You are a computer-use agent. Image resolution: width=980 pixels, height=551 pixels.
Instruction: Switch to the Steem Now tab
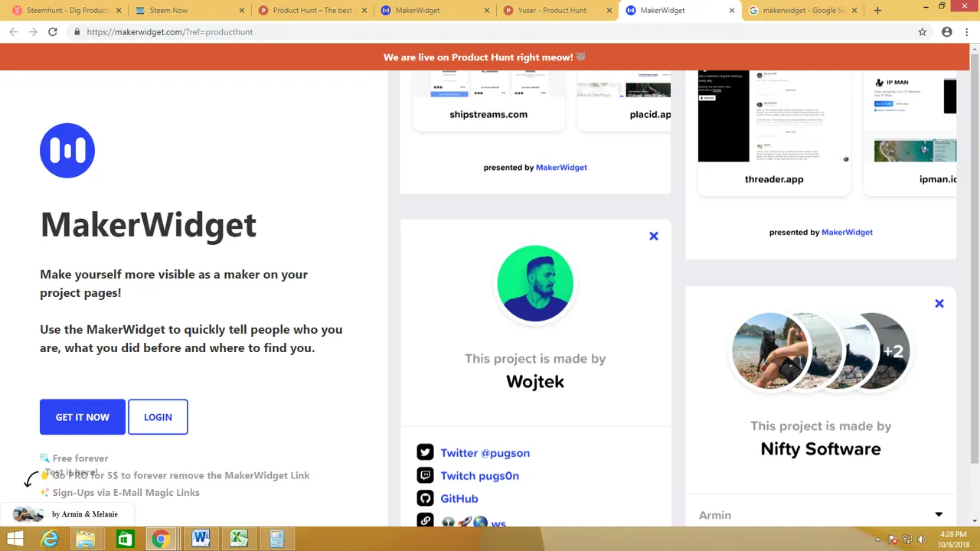pos(189,11)
